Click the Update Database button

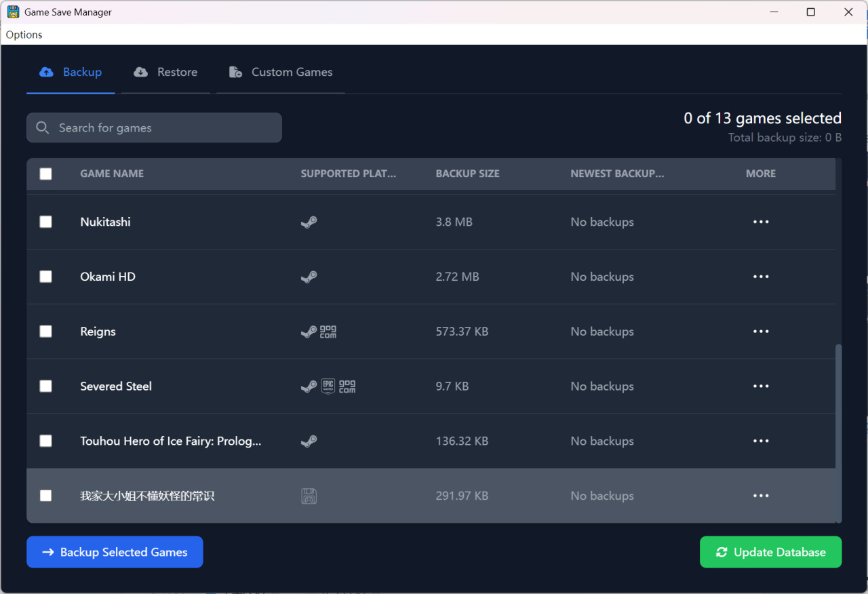(x=770, y=552)
